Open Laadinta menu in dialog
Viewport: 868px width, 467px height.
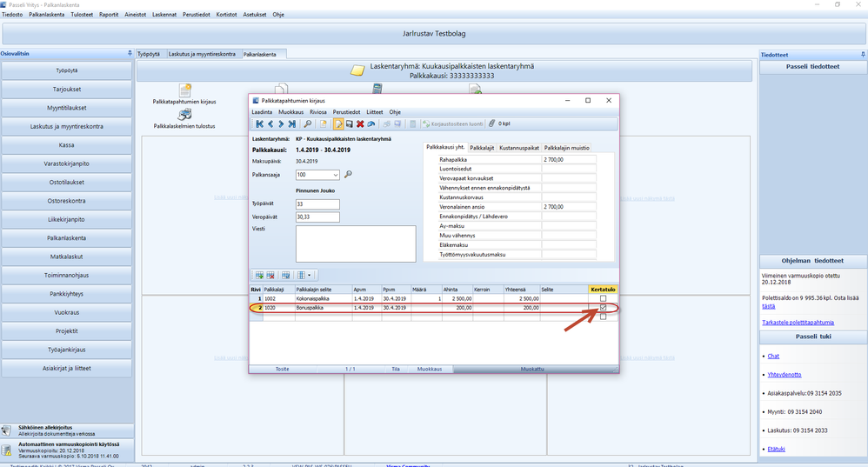pyautogui.click(x=262, y=112)
